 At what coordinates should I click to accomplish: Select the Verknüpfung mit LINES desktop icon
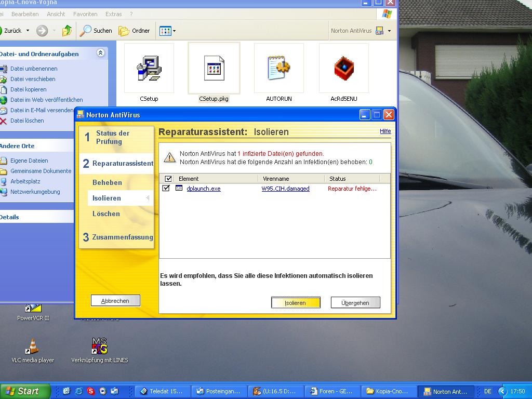(x=99, y=351)
